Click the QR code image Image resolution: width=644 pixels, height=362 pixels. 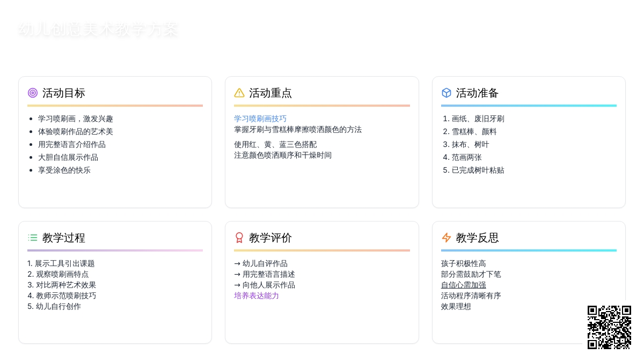pos(609,327)
